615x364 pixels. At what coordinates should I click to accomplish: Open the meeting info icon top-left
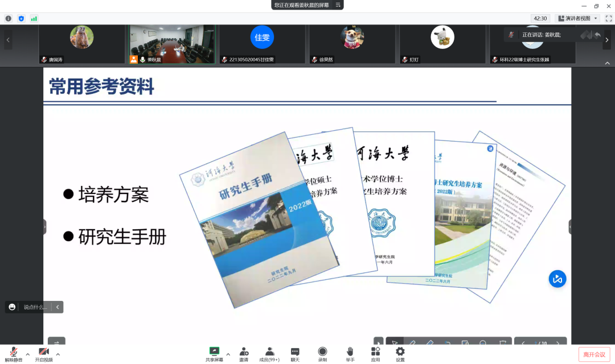pos(9,18)
